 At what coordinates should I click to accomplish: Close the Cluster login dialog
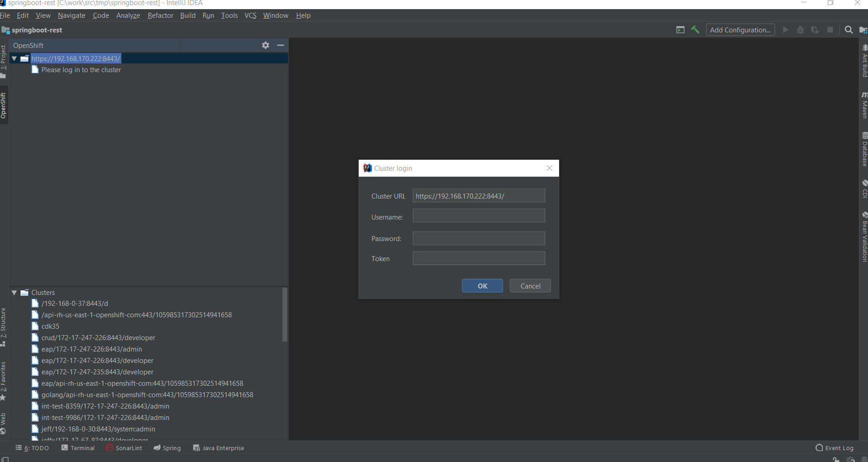point(549,168)
